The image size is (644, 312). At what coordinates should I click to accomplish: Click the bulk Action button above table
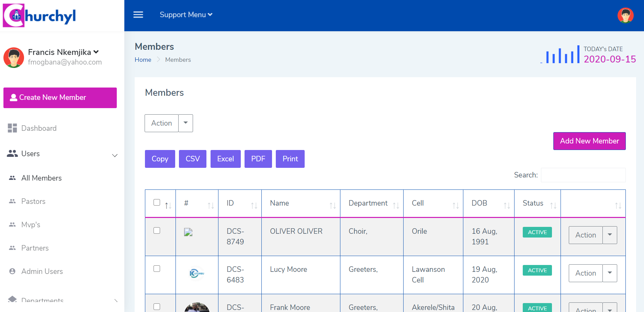coord(161,123)
